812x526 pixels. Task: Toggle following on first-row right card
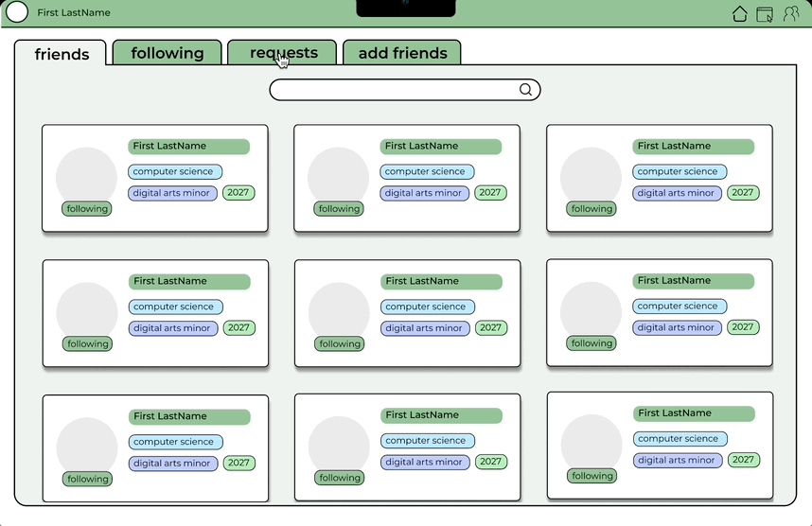pos(591,209)
